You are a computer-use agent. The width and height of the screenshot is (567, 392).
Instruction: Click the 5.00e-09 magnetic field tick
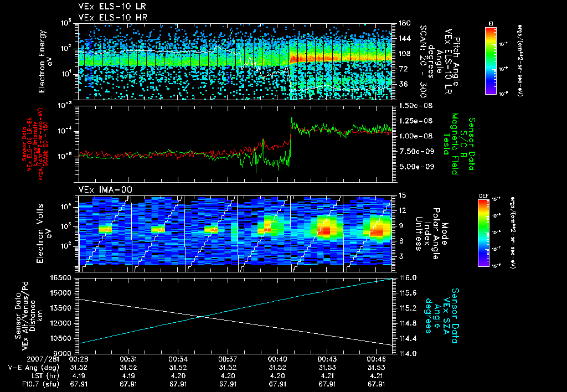coord(415,167)
